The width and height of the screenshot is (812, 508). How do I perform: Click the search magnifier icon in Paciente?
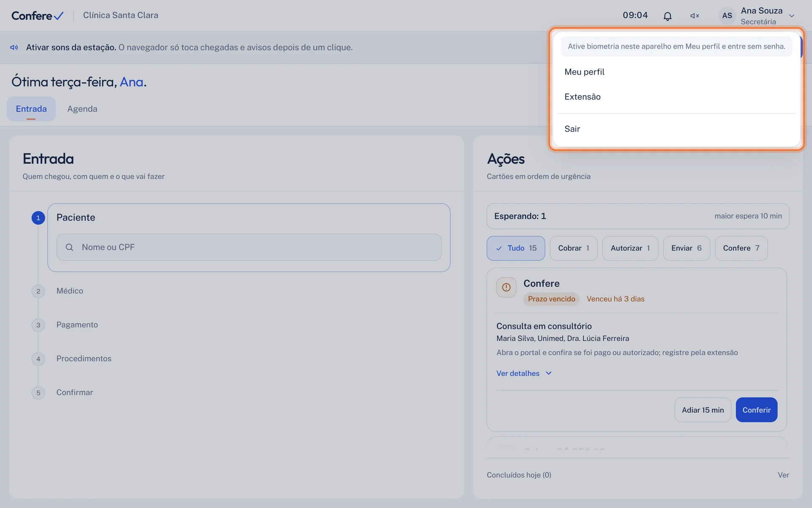point(69,247)
